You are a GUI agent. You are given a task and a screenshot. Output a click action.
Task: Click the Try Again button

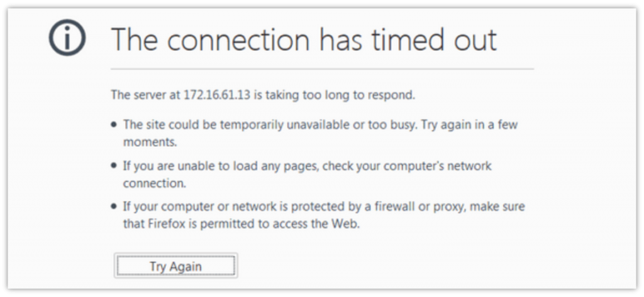pos(176,266)
